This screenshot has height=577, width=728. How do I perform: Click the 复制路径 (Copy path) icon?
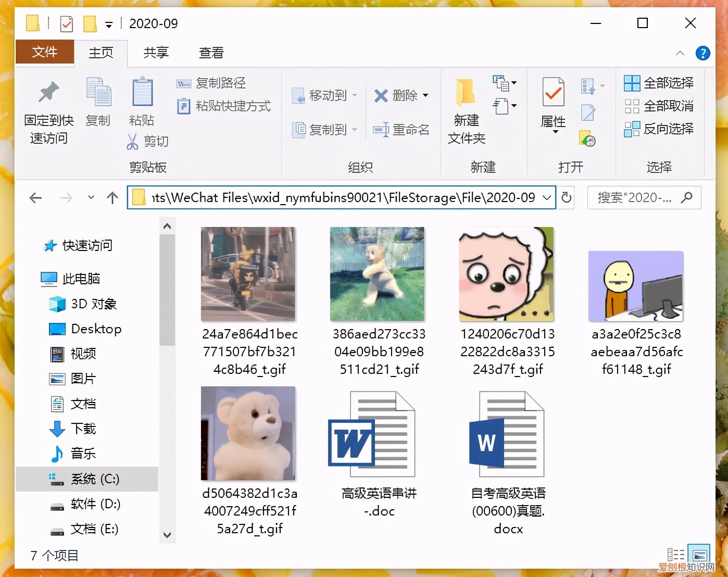coord(184,83)
